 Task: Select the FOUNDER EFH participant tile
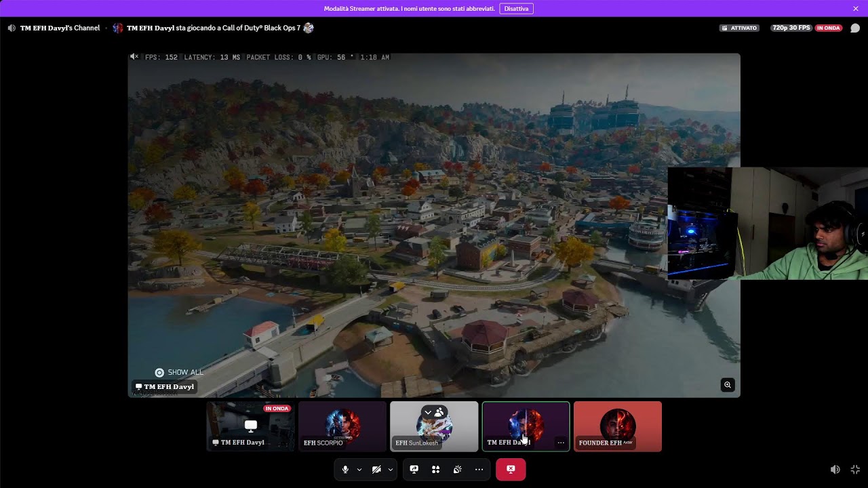[618, 426]
